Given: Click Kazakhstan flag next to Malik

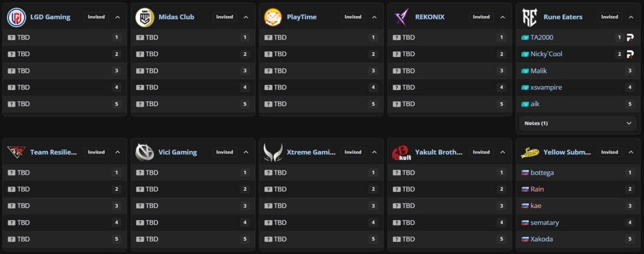Looking at the screenshot, I should pos(525,71).
